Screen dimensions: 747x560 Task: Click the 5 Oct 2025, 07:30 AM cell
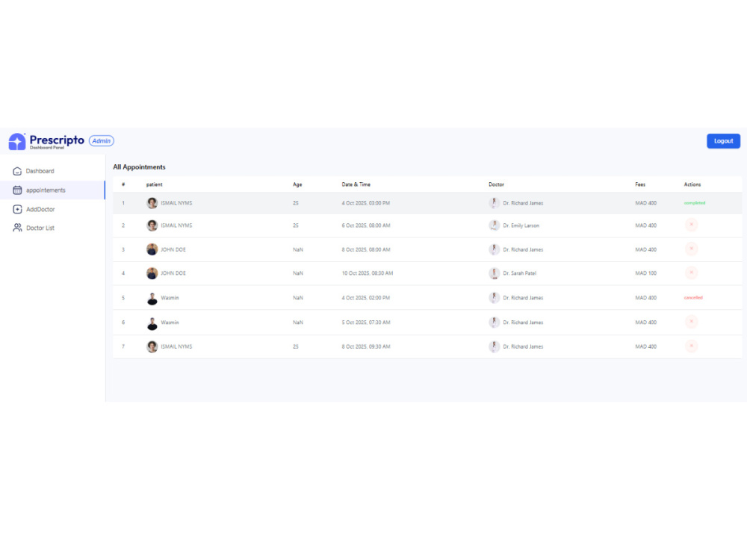(366, 323)
